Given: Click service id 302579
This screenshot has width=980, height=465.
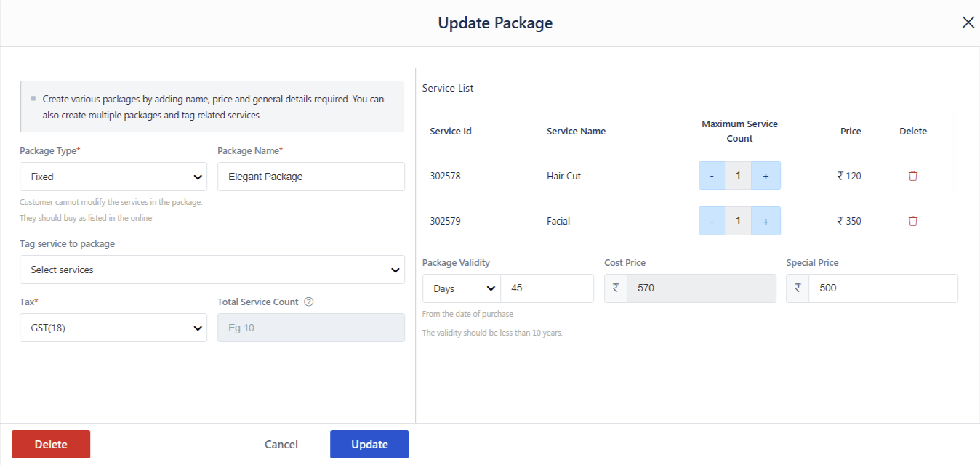Looking at the screenshot, I should tap(445, 221).
